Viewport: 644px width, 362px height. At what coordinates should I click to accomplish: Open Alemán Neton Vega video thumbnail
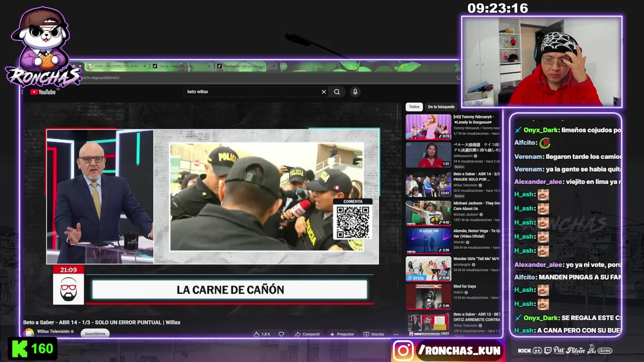pyautogui.click(x=429, y=241)
